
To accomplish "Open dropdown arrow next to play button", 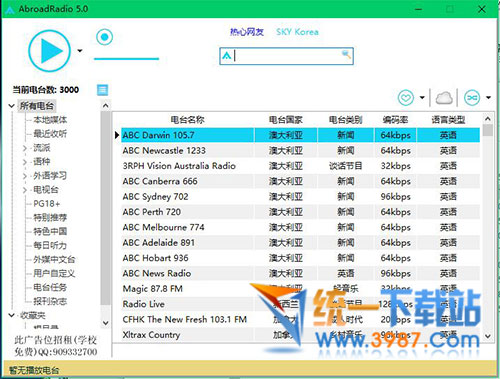I will point(80,51).
